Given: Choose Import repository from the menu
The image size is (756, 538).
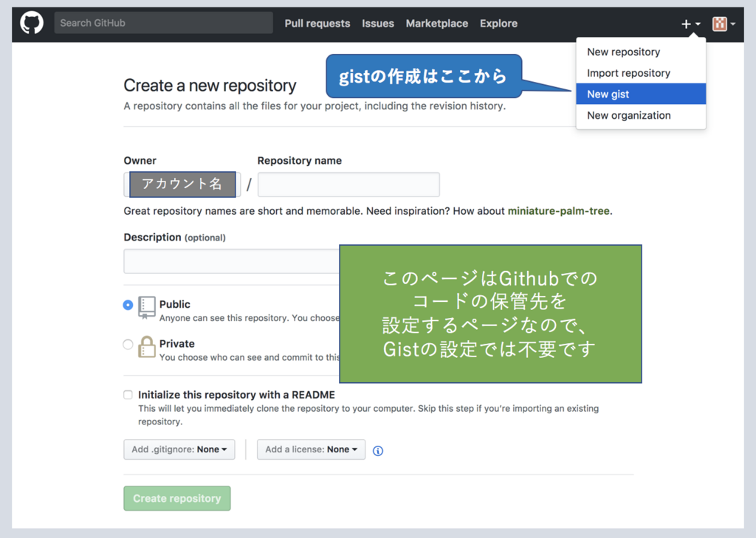Looking at the screenshot, I should pos(641,73).
